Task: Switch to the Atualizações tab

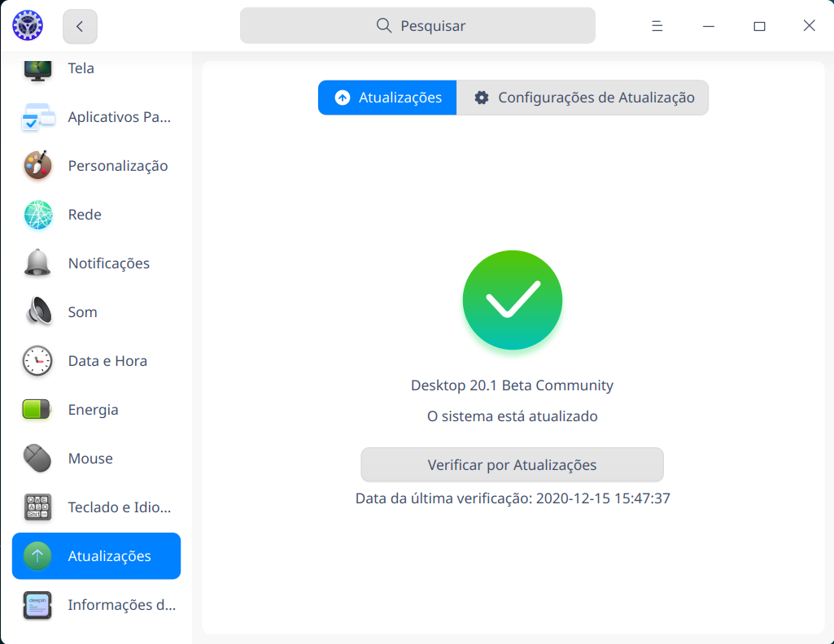Action: pos(386,97)
